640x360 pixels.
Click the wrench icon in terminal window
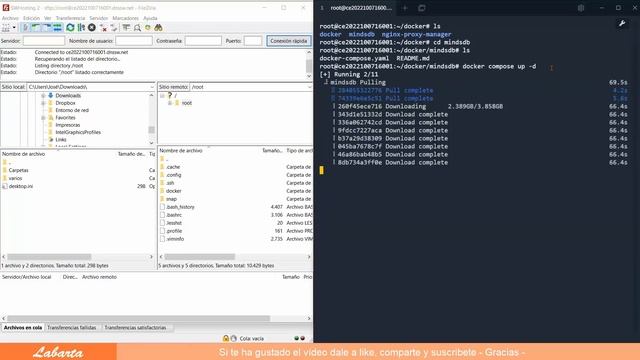[x=622, y=24]
